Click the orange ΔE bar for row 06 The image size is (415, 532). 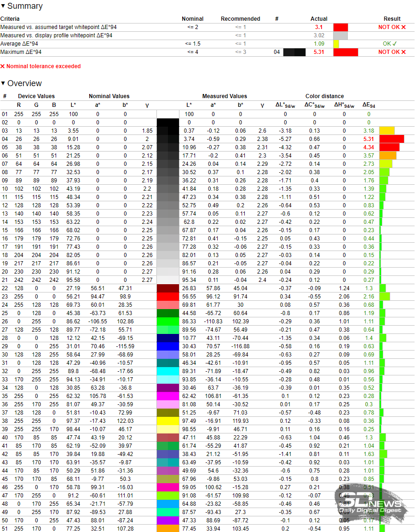tap(388, 155)
